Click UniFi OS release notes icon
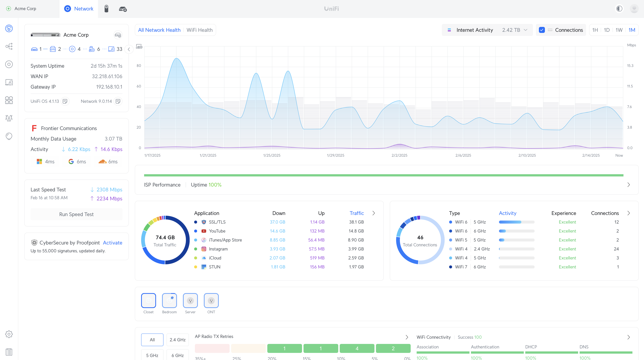This screenshot has width=644, height=360. click(x=65, y=101)
